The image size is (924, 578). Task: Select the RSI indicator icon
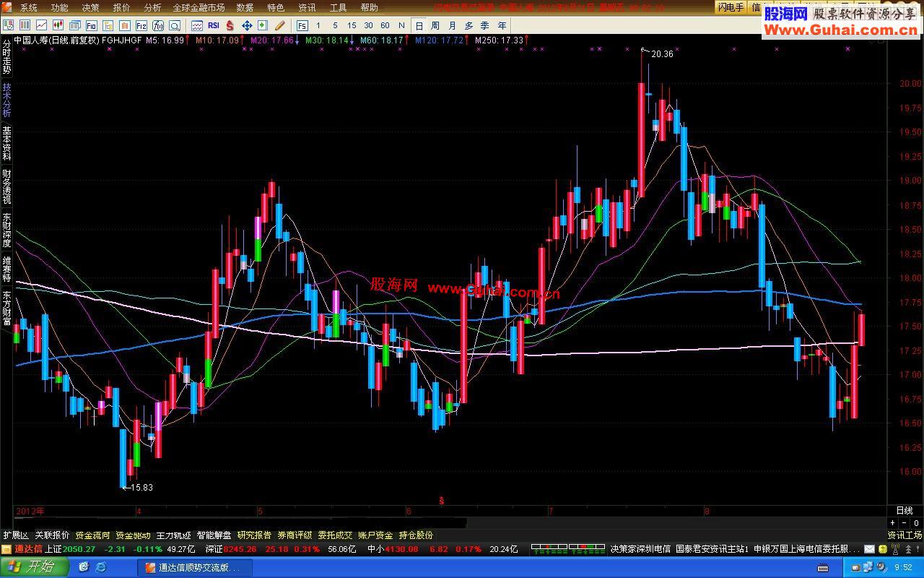tap(214, 25)
